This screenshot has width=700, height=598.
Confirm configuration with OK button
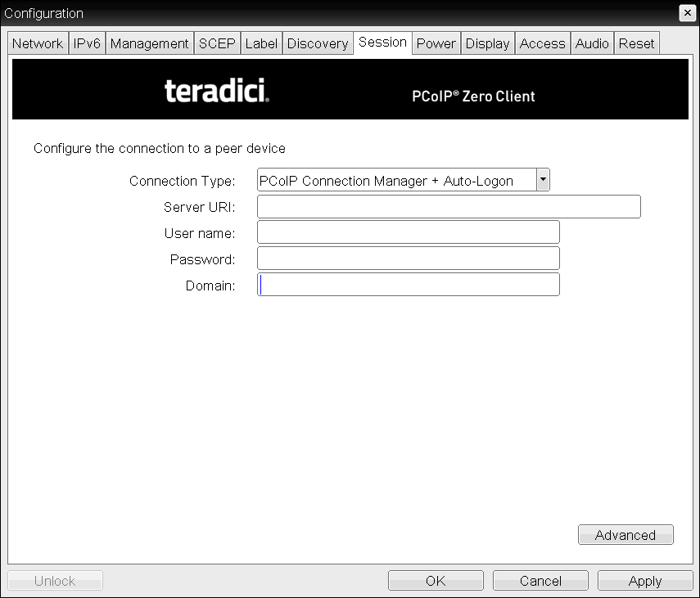click(x=436, y=581)
